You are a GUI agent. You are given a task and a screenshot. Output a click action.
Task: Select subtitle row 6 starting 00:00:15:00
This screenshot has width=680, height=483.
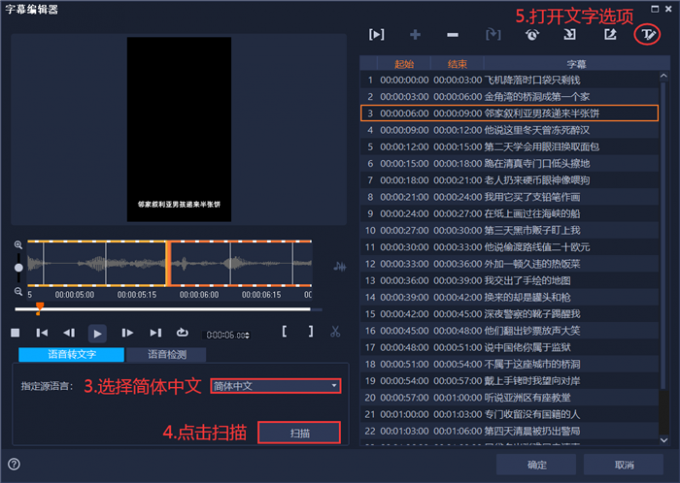coord(509,163)
